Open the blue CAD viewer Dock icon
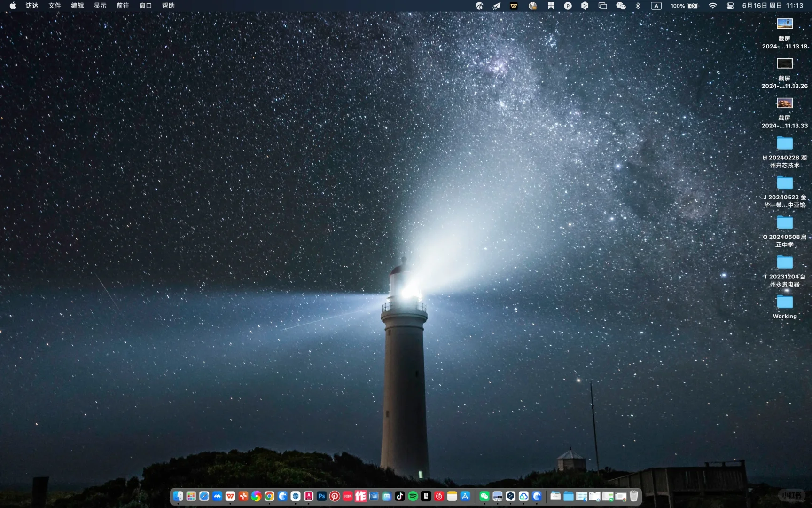 [x=374, y=496]
